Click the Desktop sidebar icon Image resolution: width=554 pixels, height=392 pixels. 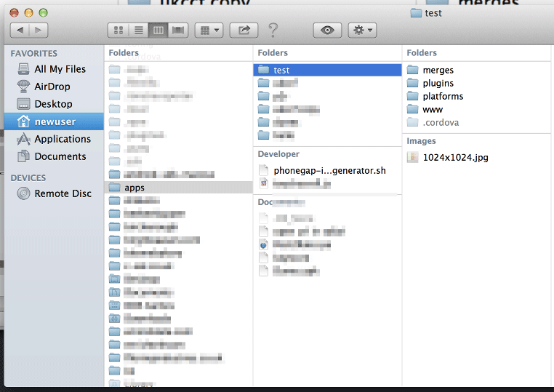(24, 104)
